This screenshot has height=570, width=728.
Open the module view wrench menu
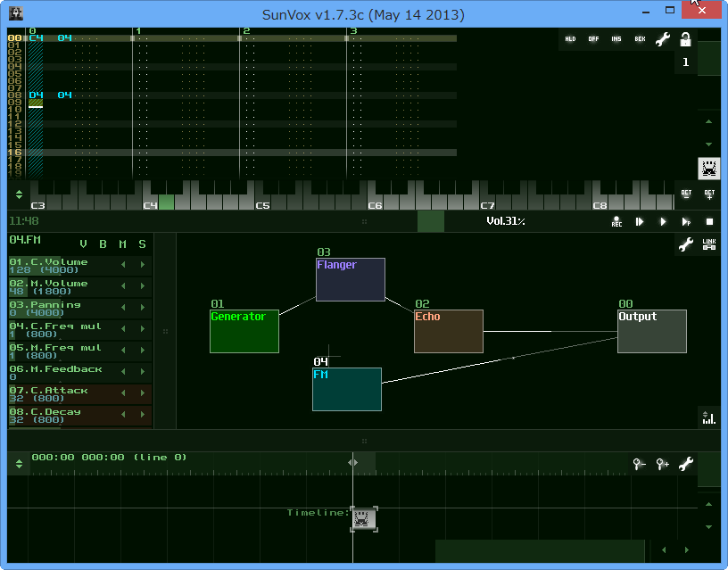pyautogui.click(x=686, y=244)
